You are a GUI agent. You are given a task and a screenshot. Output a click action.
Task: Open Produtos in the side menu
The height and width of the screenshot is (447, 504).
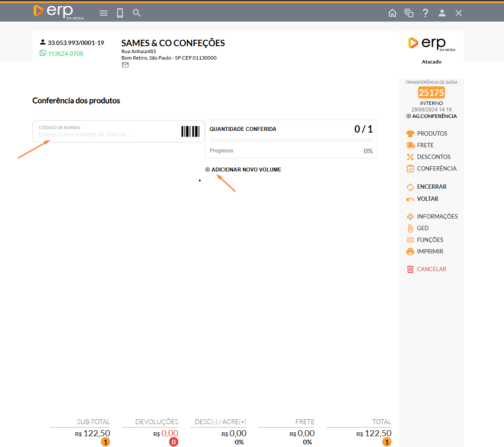click(432, 133)
